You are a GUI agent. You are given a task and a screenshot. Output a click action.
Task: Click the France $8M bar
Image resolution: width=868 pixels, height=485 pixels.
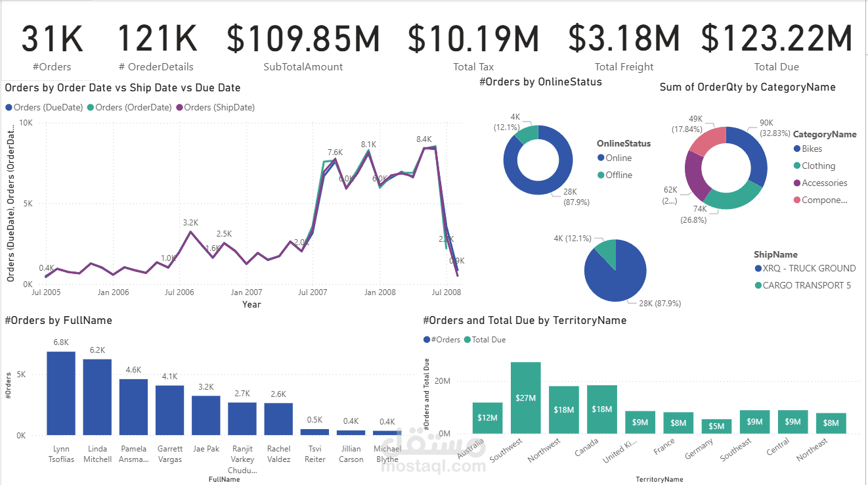tap(678, 423)
